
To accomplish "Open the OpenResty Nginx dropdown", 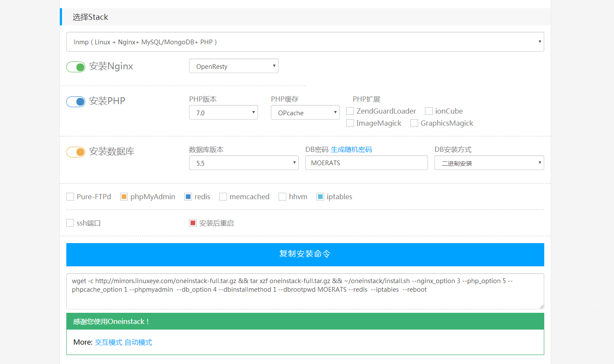I will pyautogui.click(x=234, y=66).
